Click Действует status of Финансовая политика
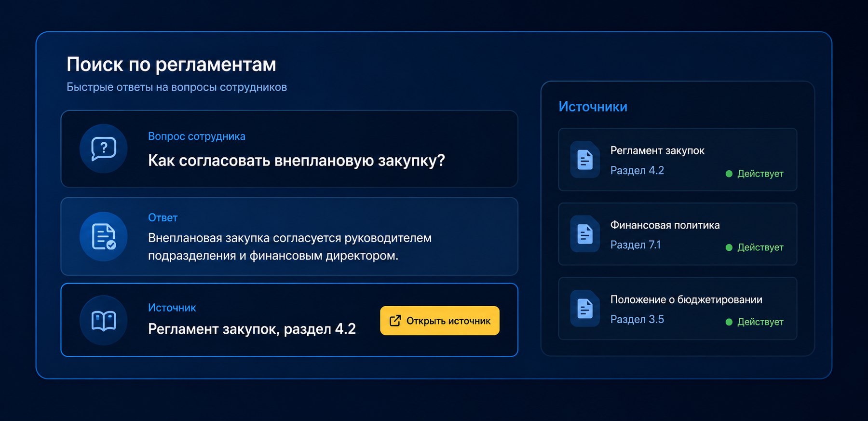868x421 pixels. coord(760,247)
